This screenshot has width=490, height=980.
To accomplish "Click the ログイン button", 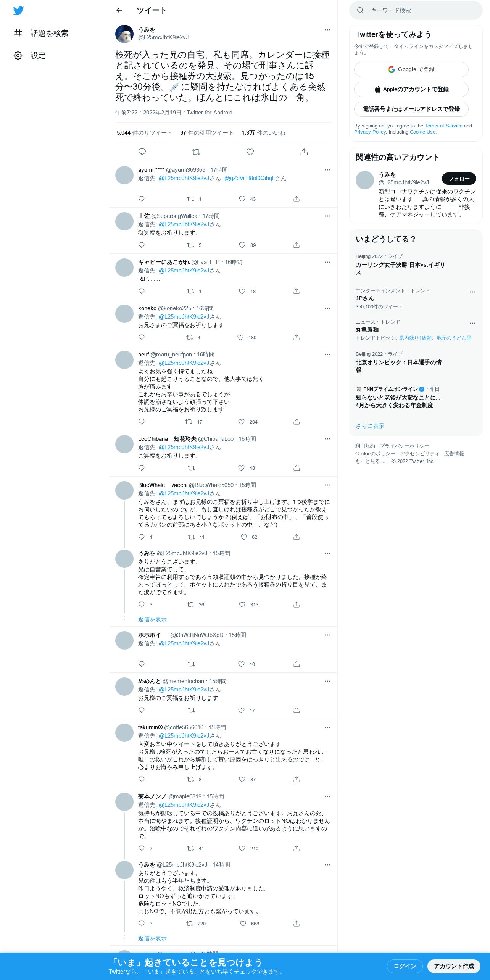I will 405,966.
